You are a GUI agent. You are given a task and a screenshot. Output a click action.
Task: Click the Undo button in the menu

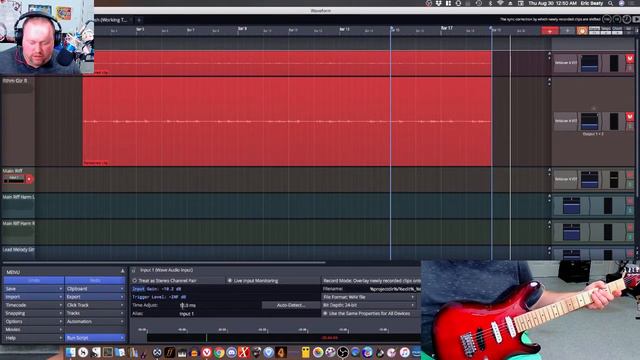pos(34,280)
